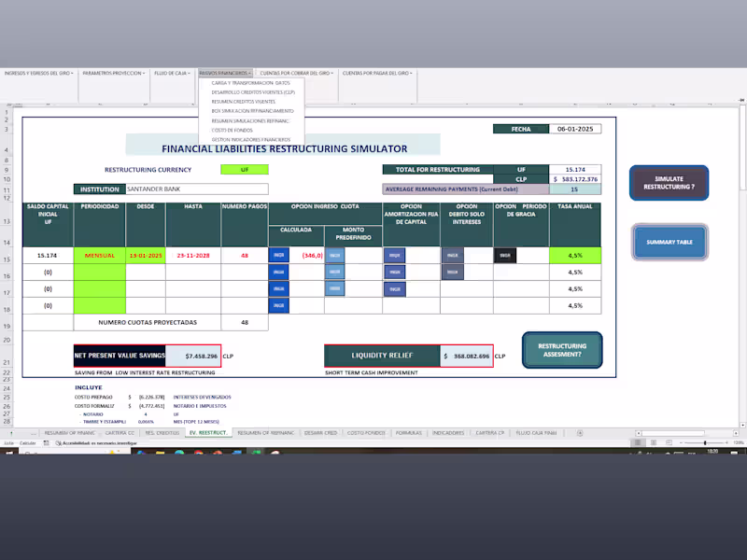747x560 pixels.
Task: Select the 15.174 saldo capital cell in row 15
Action: (48, 255)
